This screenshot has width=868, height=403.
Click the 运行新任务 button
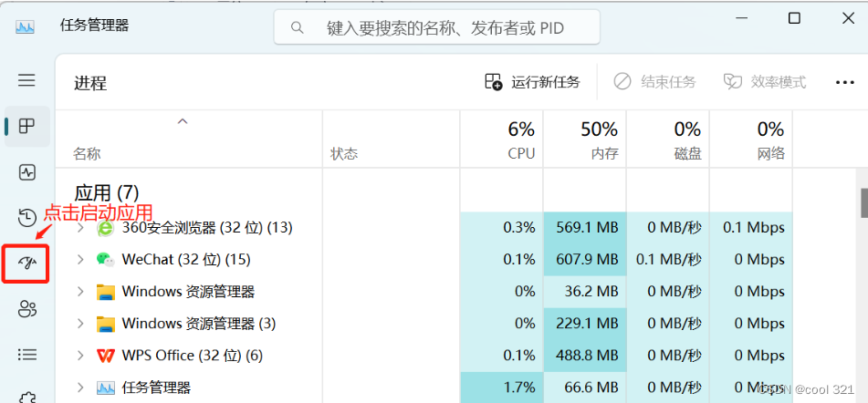532,82
